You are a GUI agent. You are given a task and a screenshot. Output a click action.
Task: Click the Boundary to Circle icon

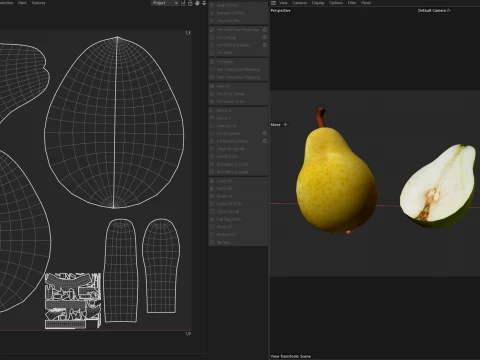pyautogui.click(x=212, y=164)
